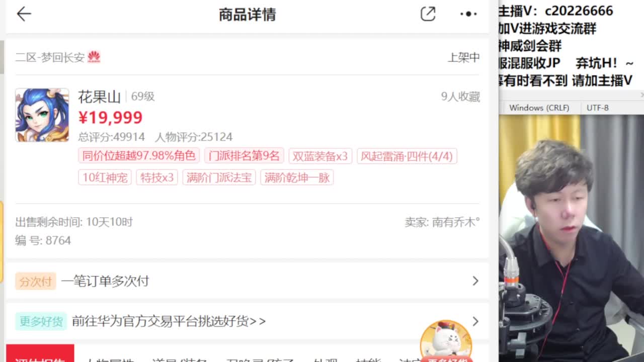The height and width of the screenshot is (362, 644).
Task: Click the Windows (CRLF) line ending selector
Action: [x=539, y=108]
